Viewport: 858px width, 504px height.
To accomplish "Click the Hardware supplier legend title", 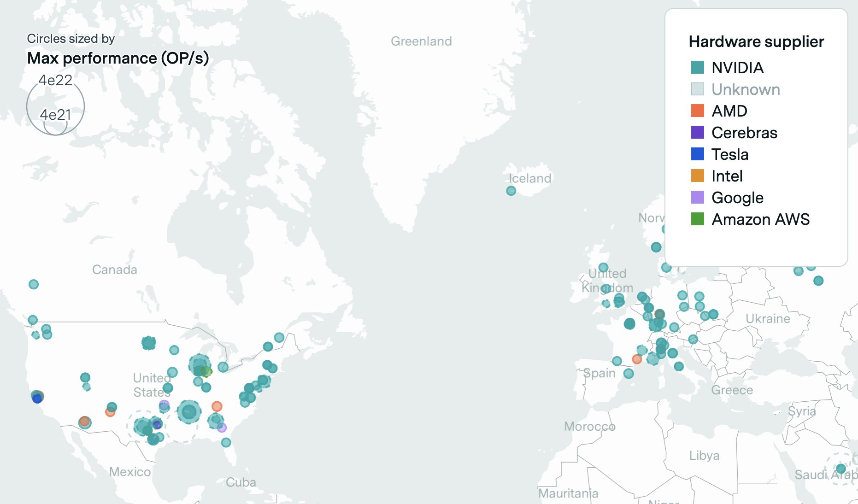I will pyautogui.click(x=756, y=42).
